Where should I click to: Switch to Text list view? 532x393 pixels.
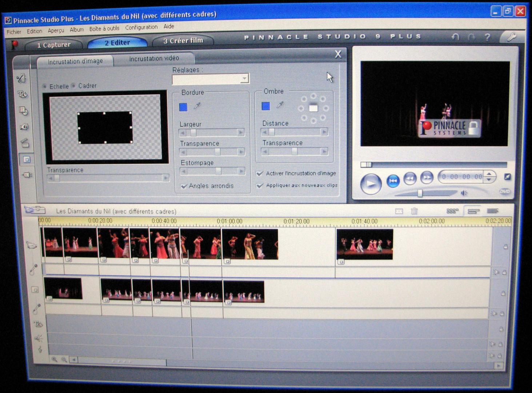(x=493, y=211)
